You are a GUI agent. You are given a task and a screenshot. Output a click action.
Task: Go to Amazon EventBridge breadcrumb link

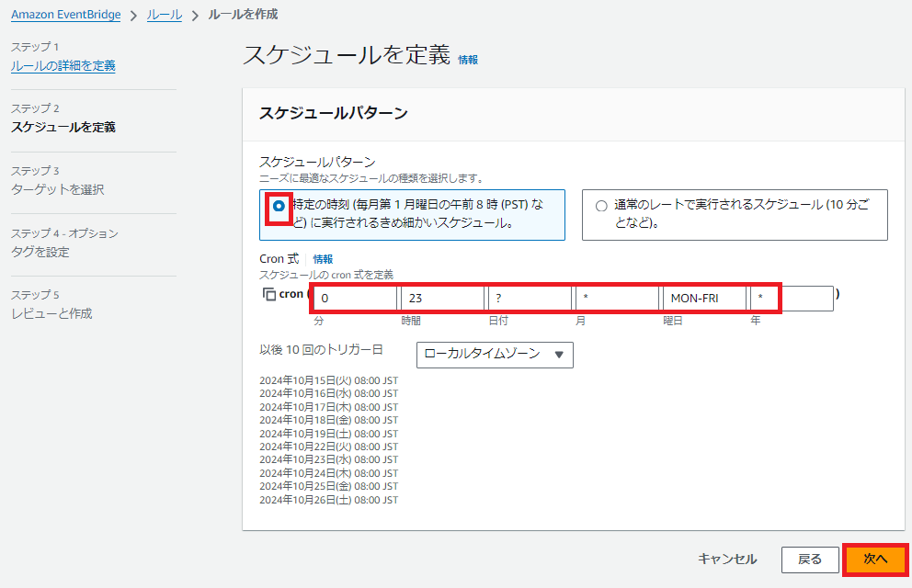65,15
